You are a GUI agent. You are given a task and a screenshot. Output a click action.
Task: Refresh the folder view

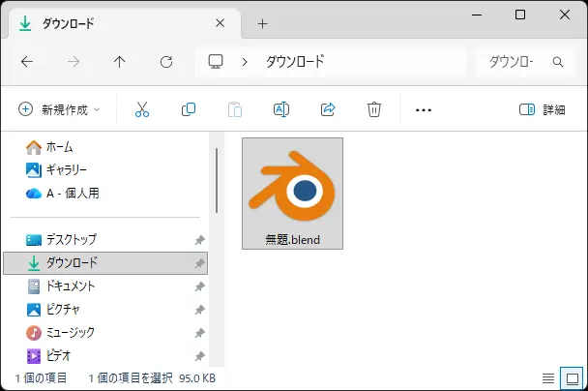(x=166, y=62)
